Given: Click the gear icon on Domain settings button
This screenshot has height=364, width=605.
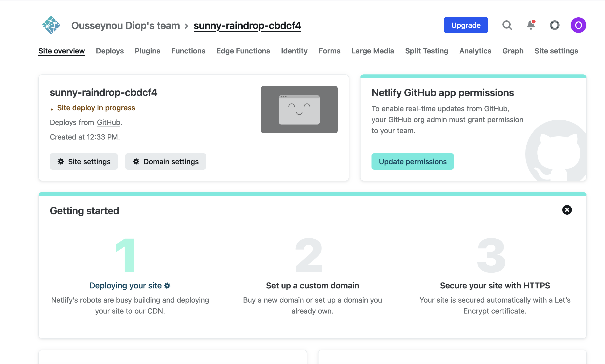Looking at the screenshot, I should click(x=136, y=161).
